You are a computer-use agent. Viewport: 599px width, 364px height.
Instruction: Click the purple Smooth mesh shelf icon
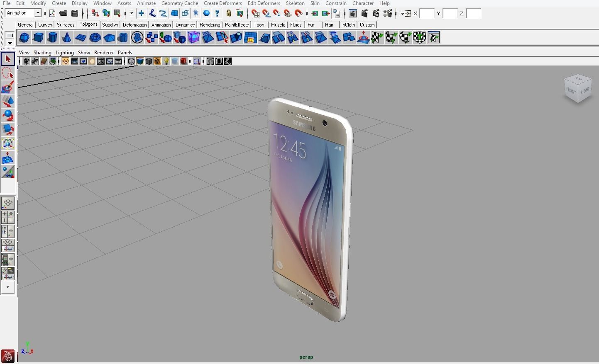pos(193,38)
